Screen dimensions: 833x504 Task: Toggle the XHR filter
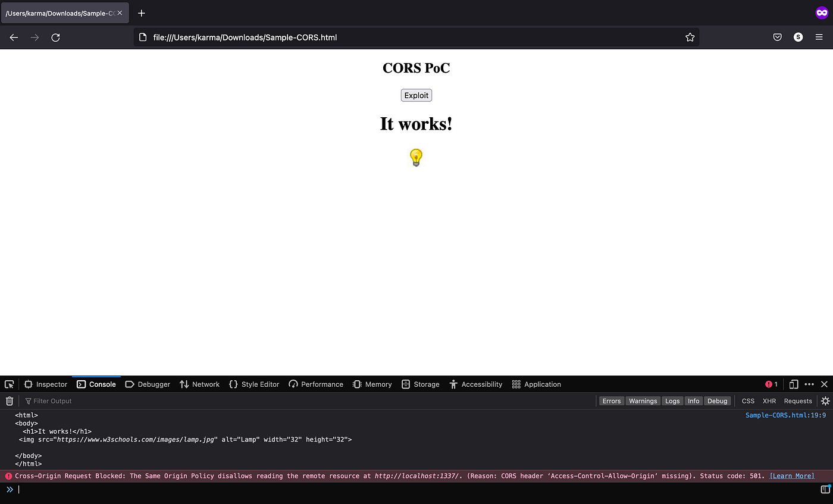(769, 401)
